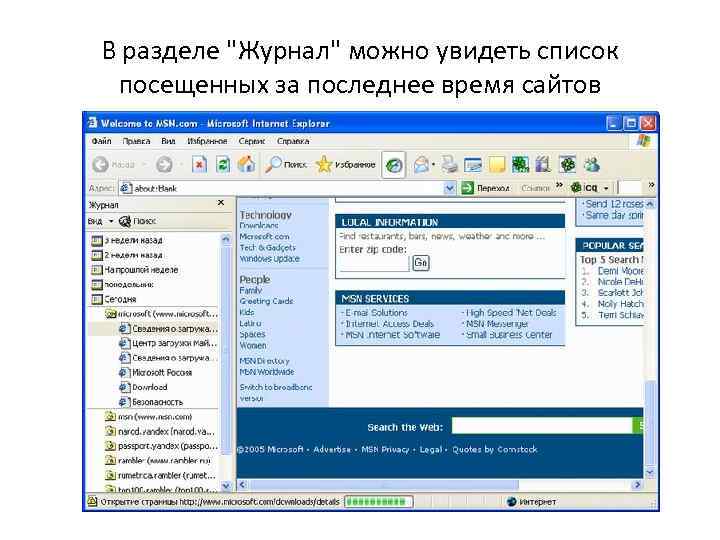Expand 'На прошлой неделе' history folder
This screenshot has height=540, width=720.
click(135, 270)
